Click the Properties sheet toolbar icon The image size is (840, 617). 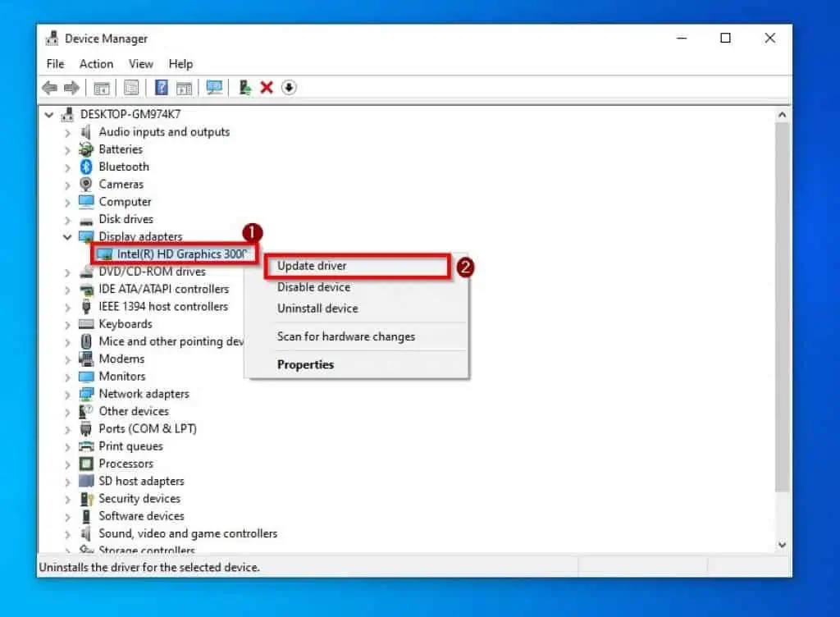click(x=131, y=87)
